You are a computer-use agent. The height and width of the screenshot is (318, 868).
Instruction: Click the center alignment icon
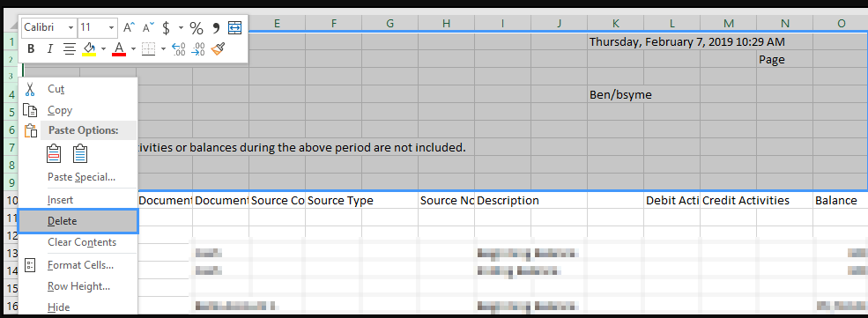click(69, 48)
